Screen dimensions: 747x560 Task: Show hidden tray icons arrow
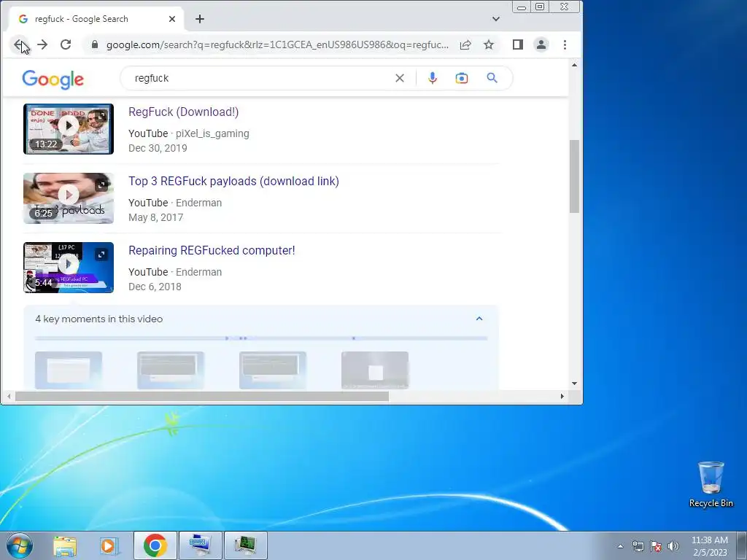click(x=620, y=546)
